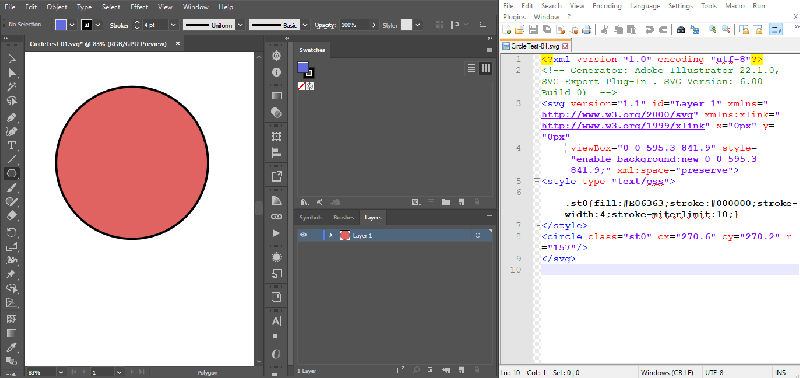The height and width of the screenshot is (378, 800).
Task: Open the Effect menu in Illustrator
Action: [x=140, y=7]
